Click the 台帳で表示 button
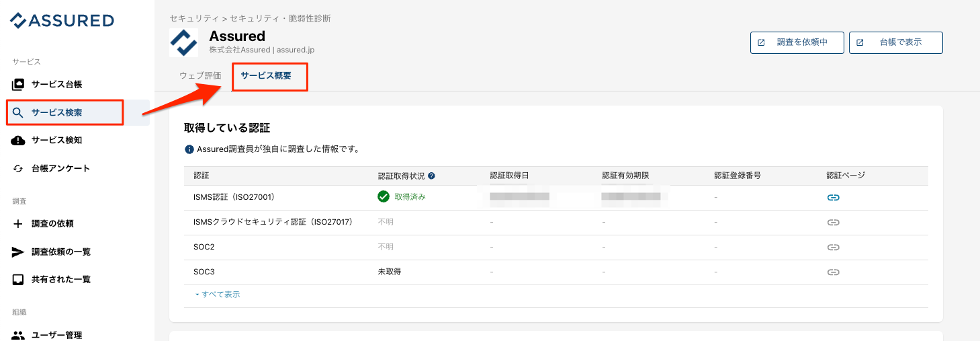The width and height of the screenshot is (980, 341). point(895,42)
